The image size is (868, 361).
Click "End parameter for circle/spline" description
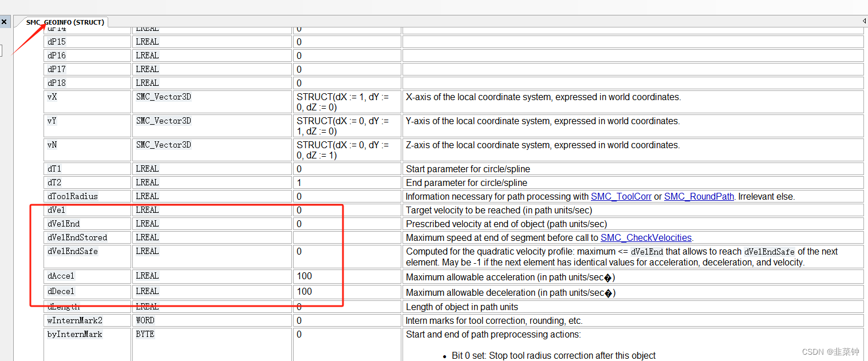point(467,183)
